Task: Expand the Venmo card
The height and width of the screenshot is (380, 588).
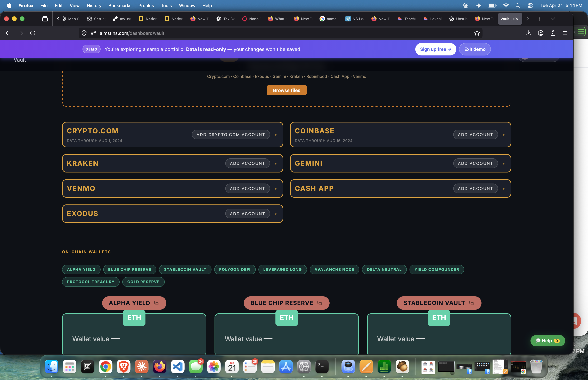Action: (x=276, y=189)
